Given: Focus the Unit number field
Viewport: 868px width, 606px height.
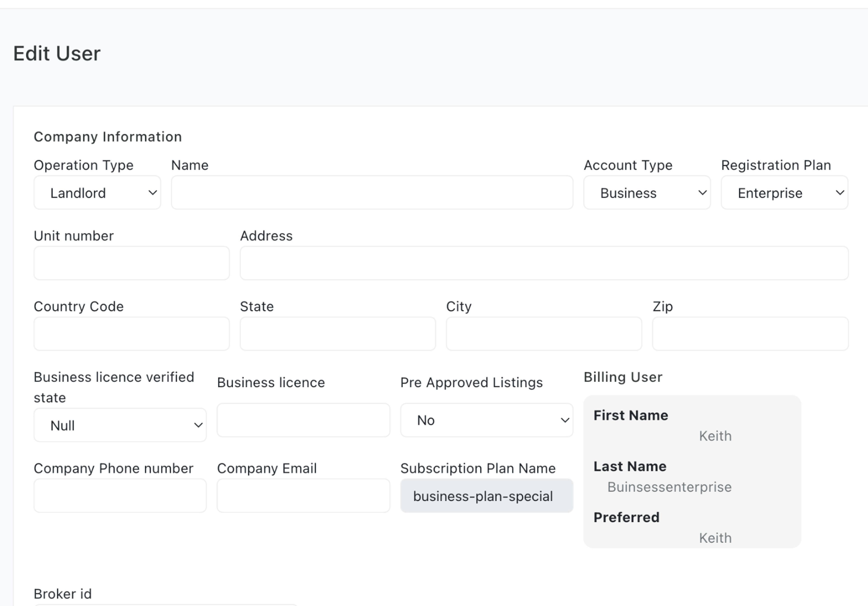Looking at the screenshot, I should tap(132, 263).
